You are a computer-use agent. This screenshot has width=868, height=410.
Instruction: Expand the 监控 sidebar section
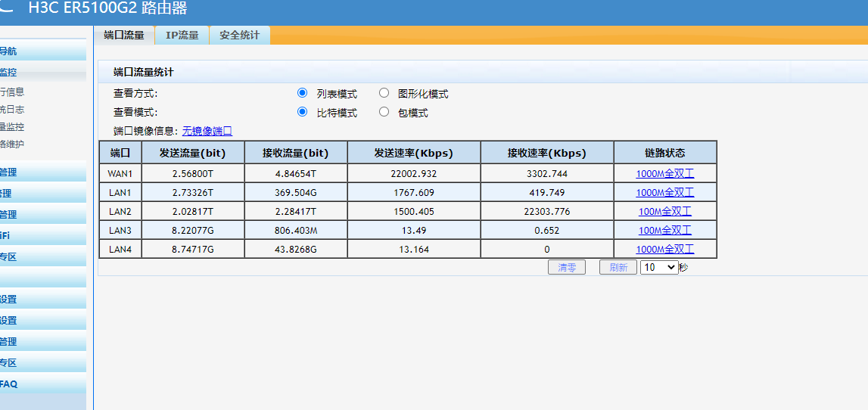(x=9, y=73)
